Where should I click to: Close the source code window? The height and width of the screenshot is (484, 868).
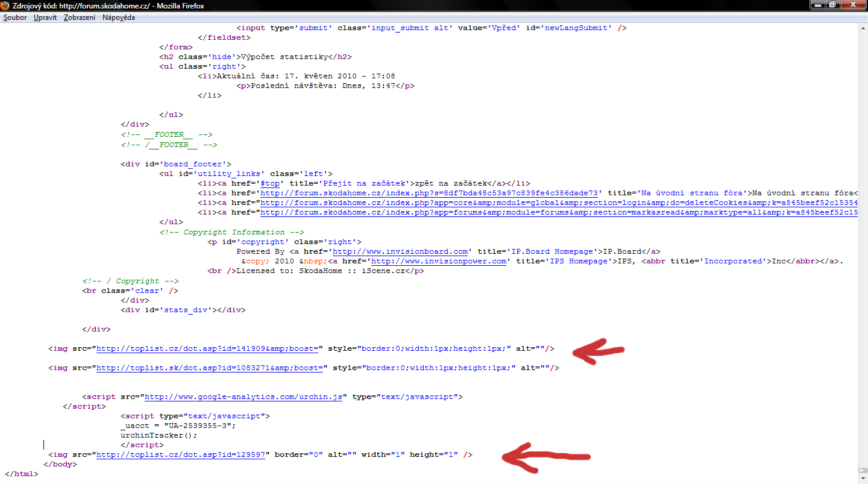[853, 5]
